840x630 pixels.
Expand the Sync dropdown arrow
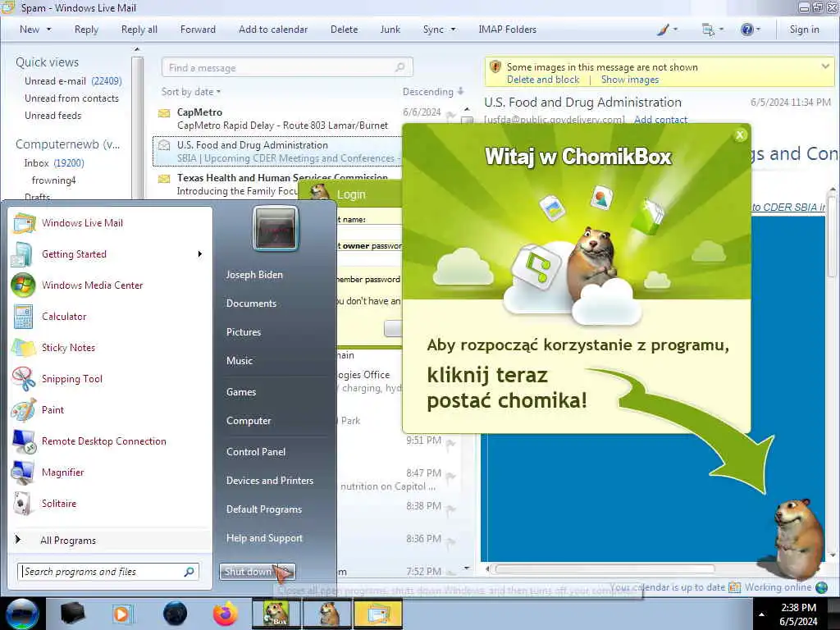(x=453, y=30)
